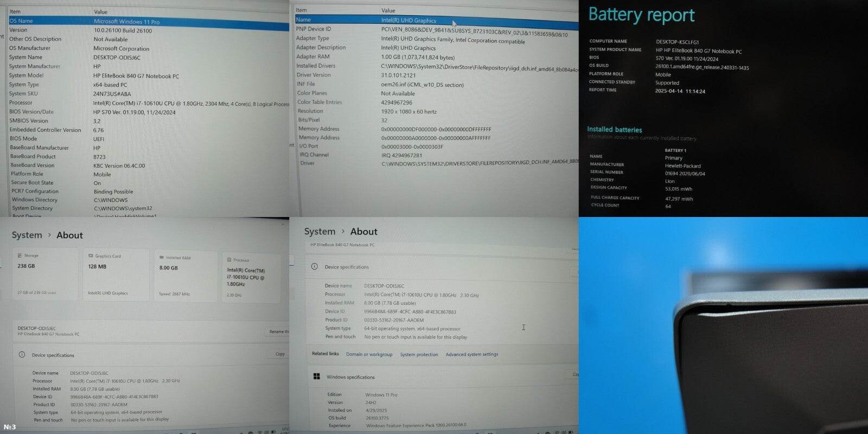Screen dimensions: 868x434
Task: Select the Secure Boot State row
Action: click(146, 183)
